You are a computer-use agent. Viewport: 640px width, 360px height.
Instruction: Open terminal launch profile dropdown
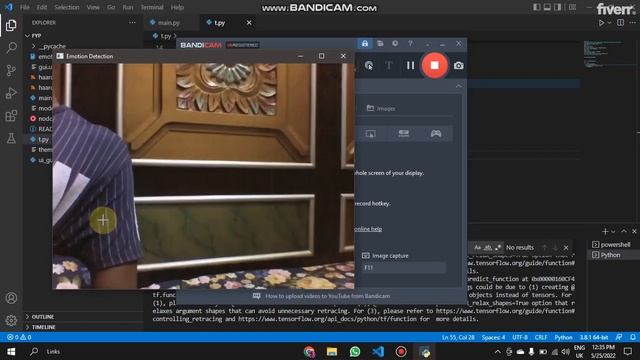[x=613, y=231]
